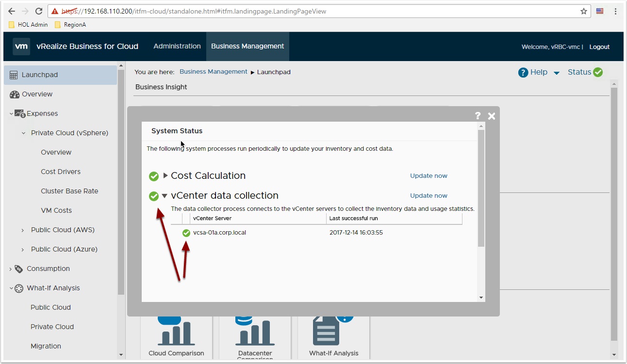Collapse What-If Analysis tree node
The image size is (627, 364).
[x=11, y=288]
